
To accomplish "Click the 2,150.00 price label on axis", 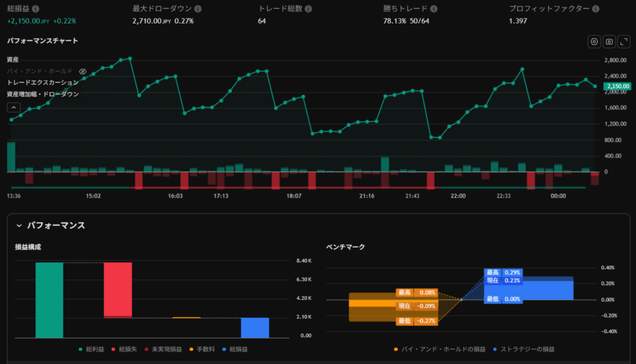I will click(617, 86).
